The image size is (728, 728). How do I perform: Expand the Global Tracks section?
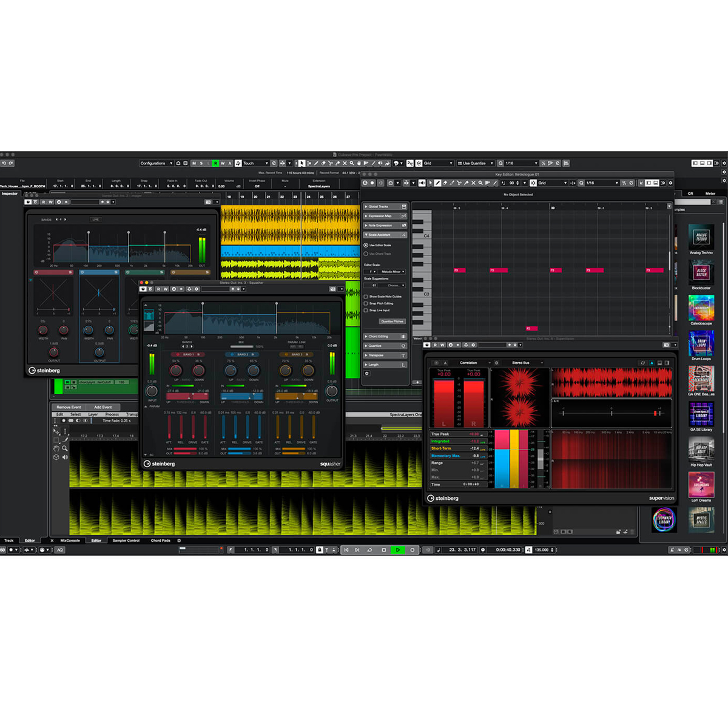385,206
